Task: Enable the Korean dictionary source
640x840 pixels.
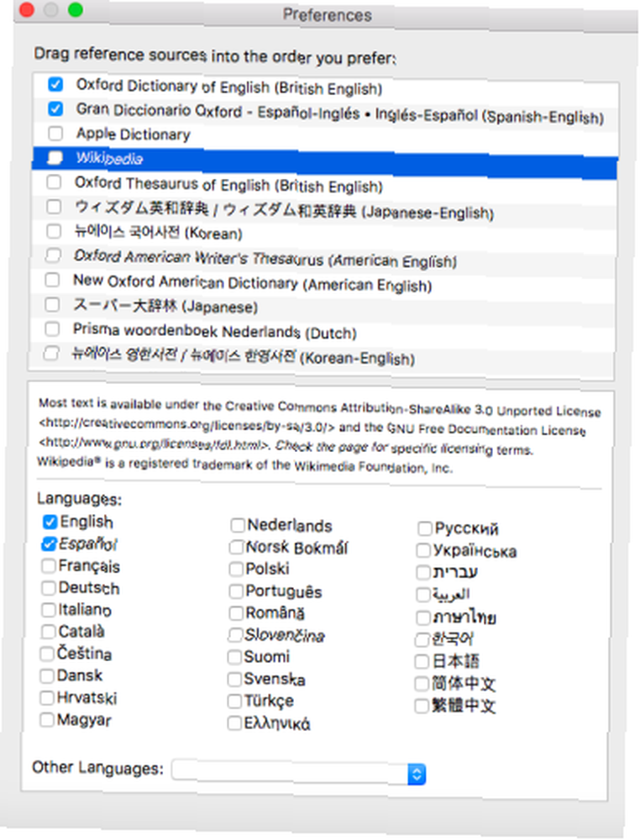Action: point(54,231)
